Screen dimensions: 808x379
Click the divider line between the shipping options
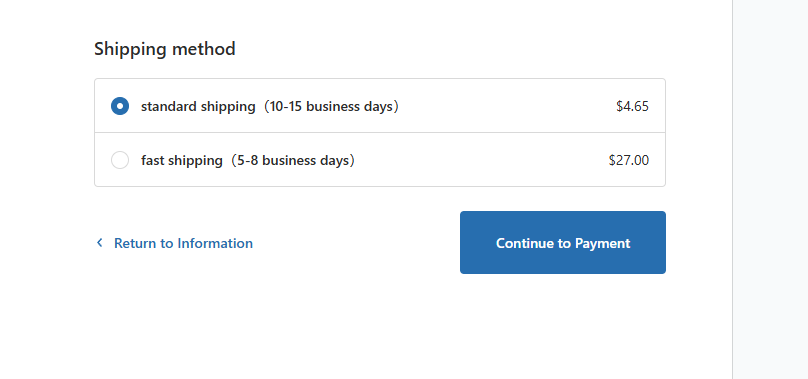tap(380, 133)
